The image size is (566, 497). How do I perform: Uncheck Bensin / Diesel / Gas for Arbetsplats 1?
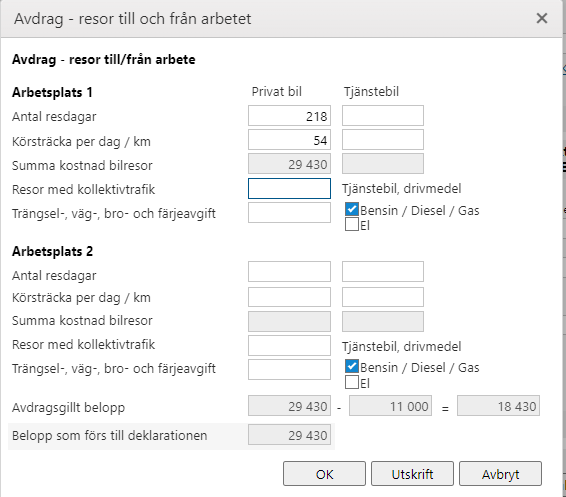pyautogui.click(x=352, y=209)
